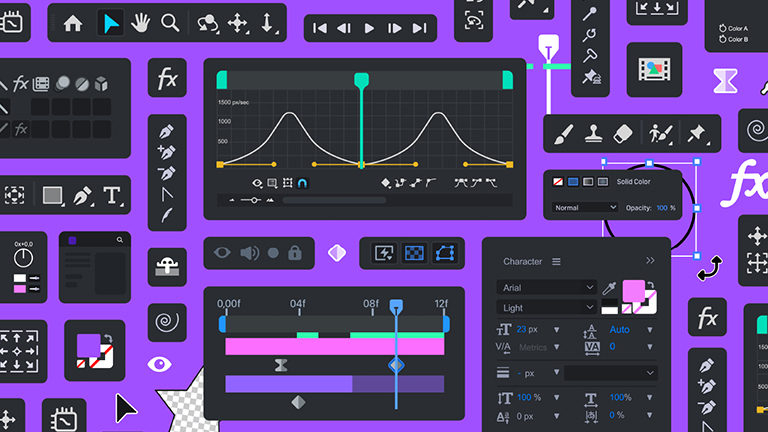Jump to first frame button

pos(320,28)
